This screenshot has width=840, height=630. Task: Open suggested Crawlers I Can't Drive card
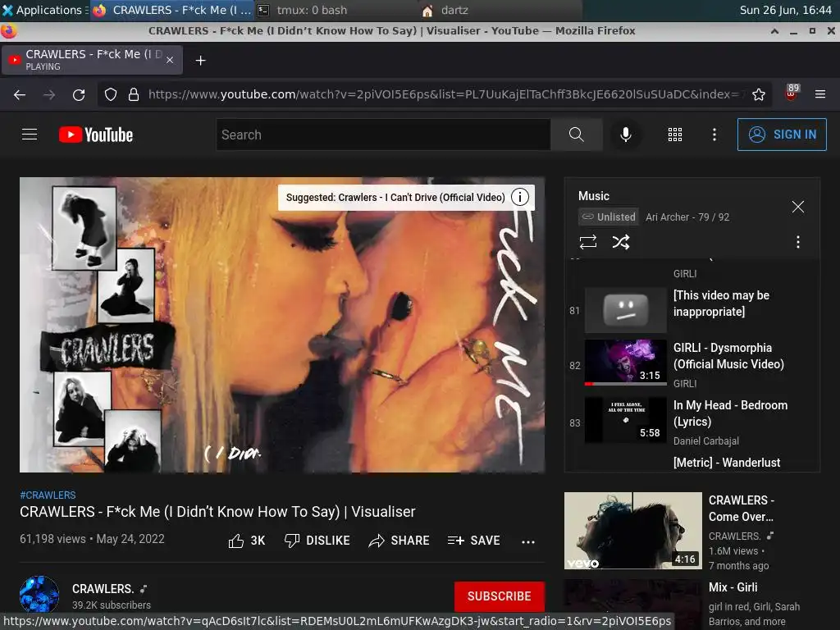tap(395, 197)
